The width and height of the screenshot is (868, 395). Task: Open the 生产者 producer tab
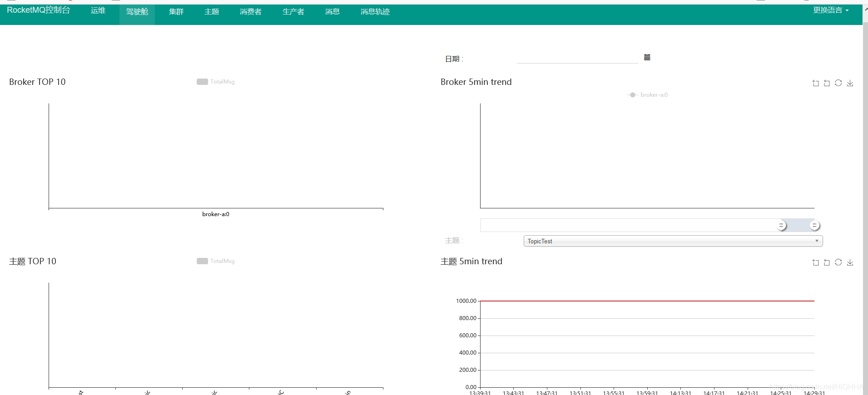293,12
